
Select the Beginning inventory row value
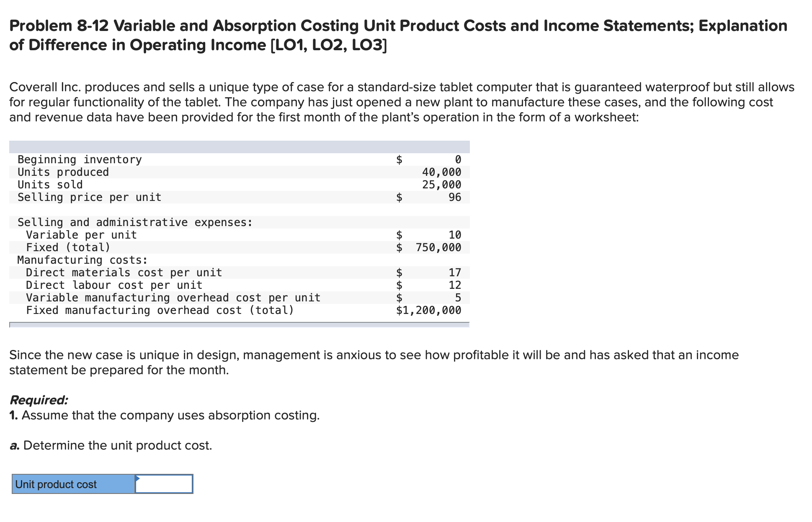pos(458,159)
